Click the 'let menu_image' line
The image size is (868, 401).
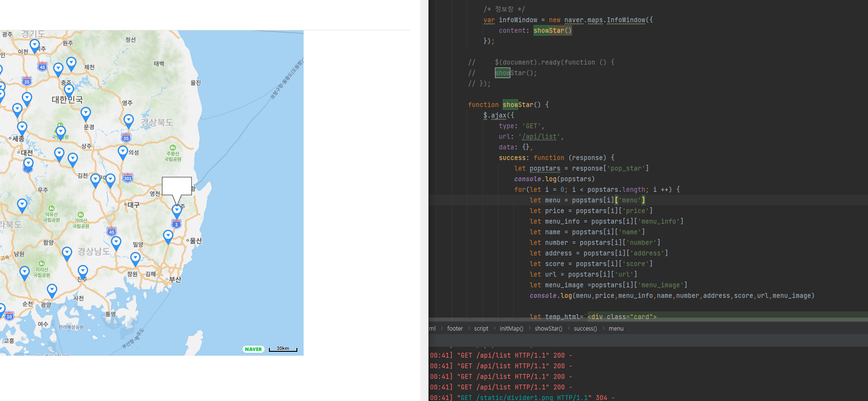point(609,285)
